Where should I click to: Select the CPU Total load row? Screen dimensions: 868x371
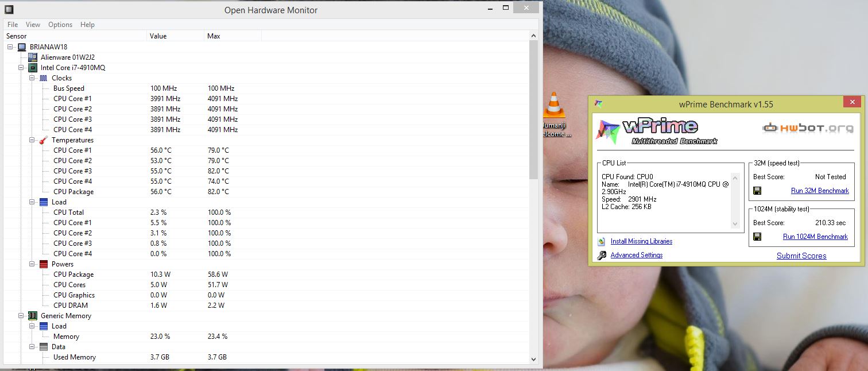click(x=266, y=212)
